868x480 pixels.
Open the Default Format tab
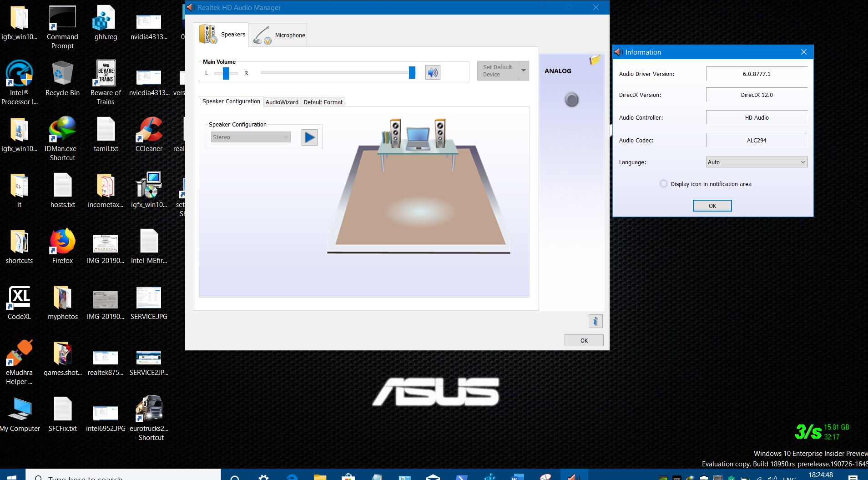(x=323, y=102)
